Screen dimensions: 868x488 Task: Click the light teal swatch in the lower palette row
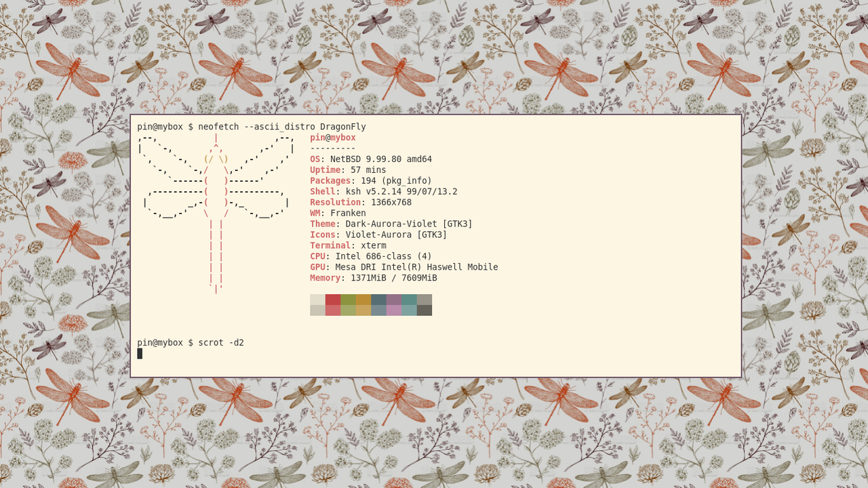[x=409, y=310]
